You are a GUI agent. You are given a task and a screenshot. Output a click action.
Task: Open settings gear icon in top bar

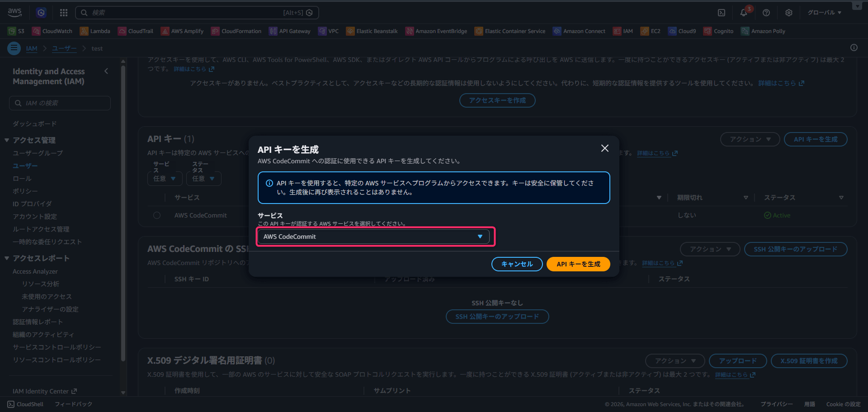pos(789,13)
